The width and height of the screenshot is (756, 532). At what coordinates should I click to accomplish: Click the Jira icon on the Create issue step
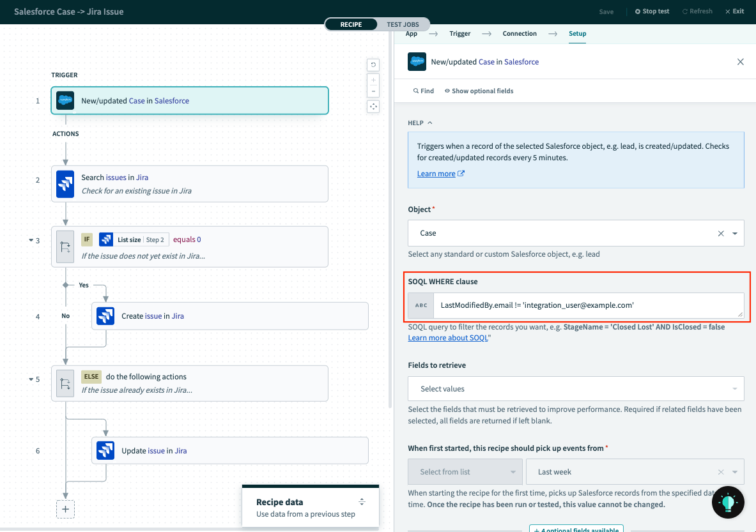point(105,315)
